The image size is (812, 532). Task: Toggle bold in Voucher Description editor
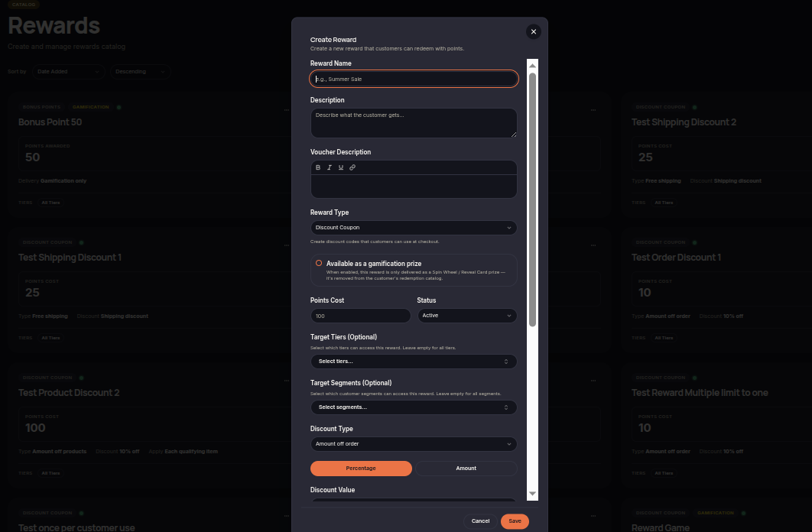[318, 167]
